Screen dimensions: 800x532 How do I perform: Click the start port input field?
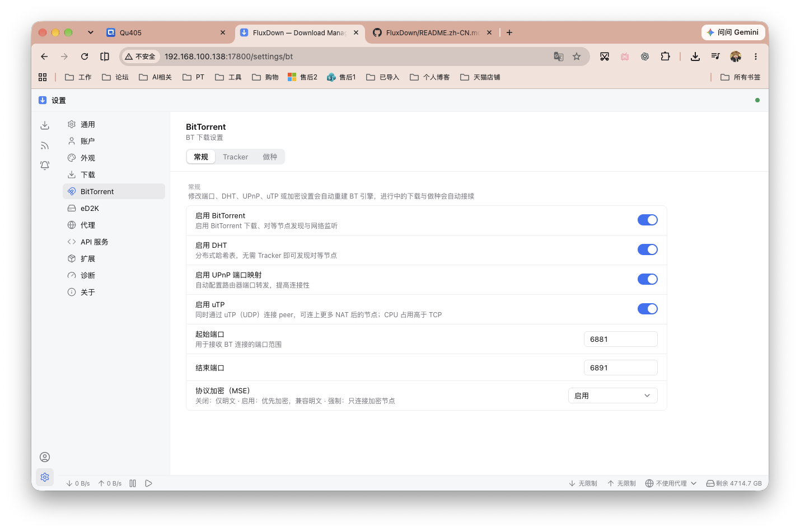621,339
